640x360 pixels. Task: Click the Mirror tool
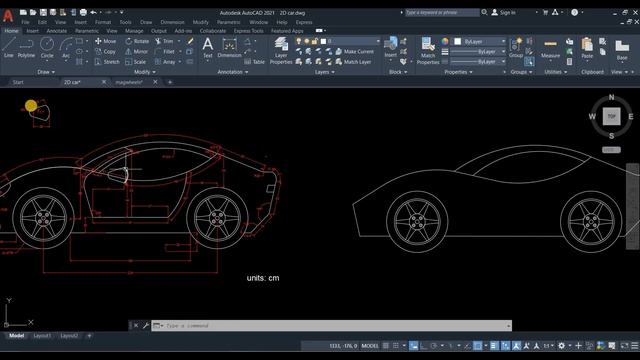[136, 51]
